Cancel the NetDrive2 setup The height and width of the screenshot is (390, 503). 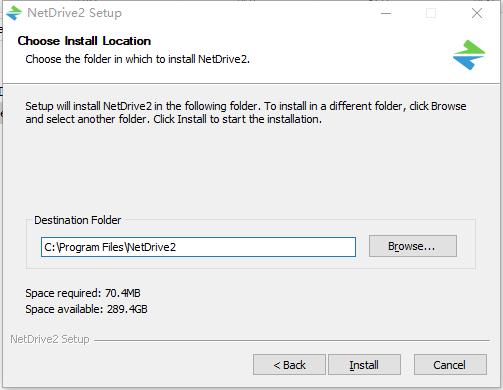[x=450, y=365]
